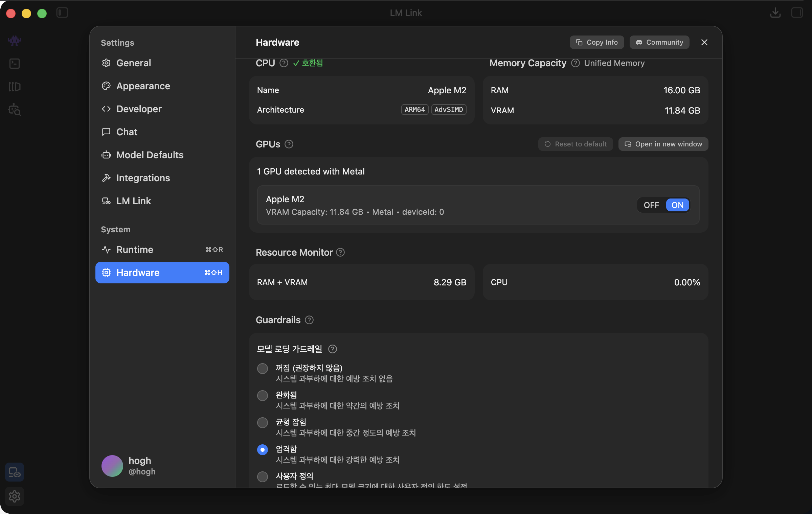
Task: Click the Copy Info button
Action: coord(597,42)
